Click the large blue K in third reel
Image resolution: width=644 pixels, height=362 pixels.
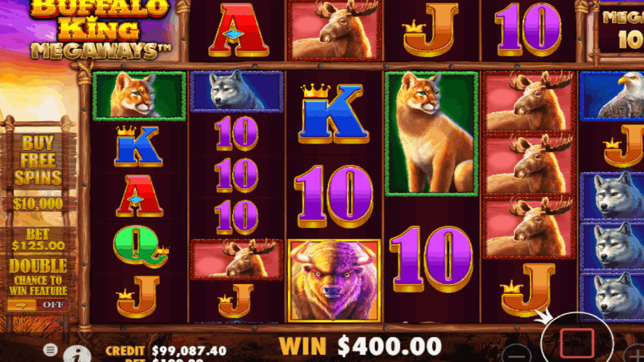333,114
